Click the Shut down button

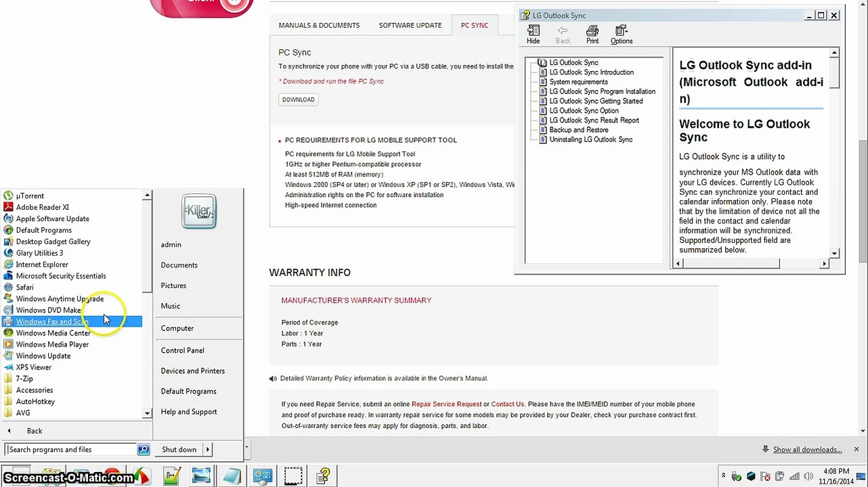point(179,449)
